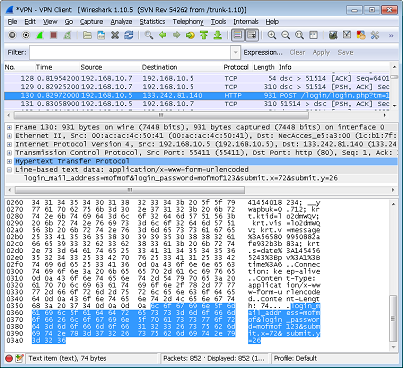The image size is (403, 368).
Task: Edit capture file comments icon in status bar
Action: click(x=19, y=359)
